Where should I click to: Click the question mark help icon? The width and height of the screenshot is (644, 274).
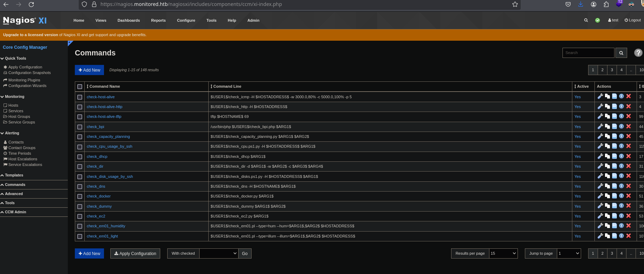[x=638, y=53]
